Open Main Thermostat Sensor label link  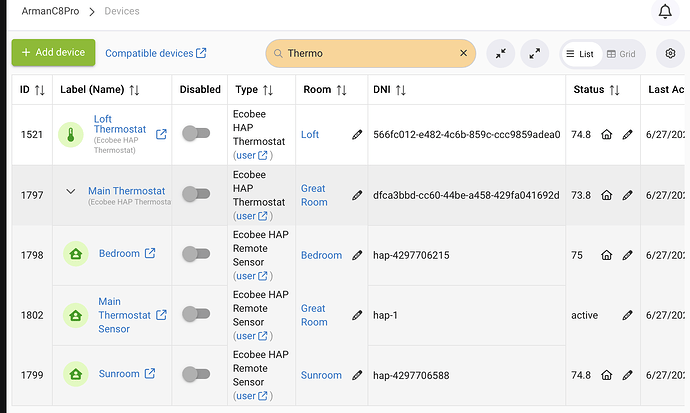coord(125,315)
